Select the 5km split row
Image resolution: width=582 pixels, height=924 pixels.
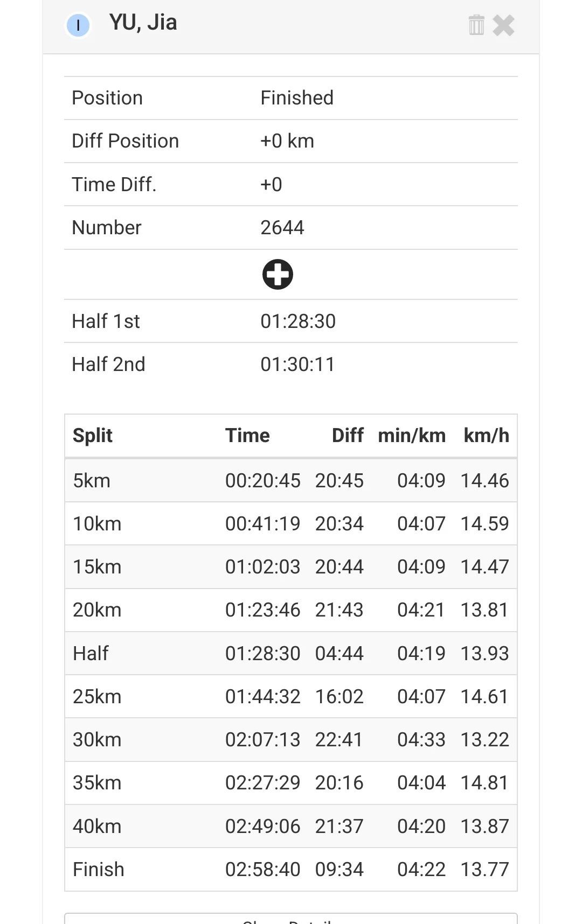[291, 481]
